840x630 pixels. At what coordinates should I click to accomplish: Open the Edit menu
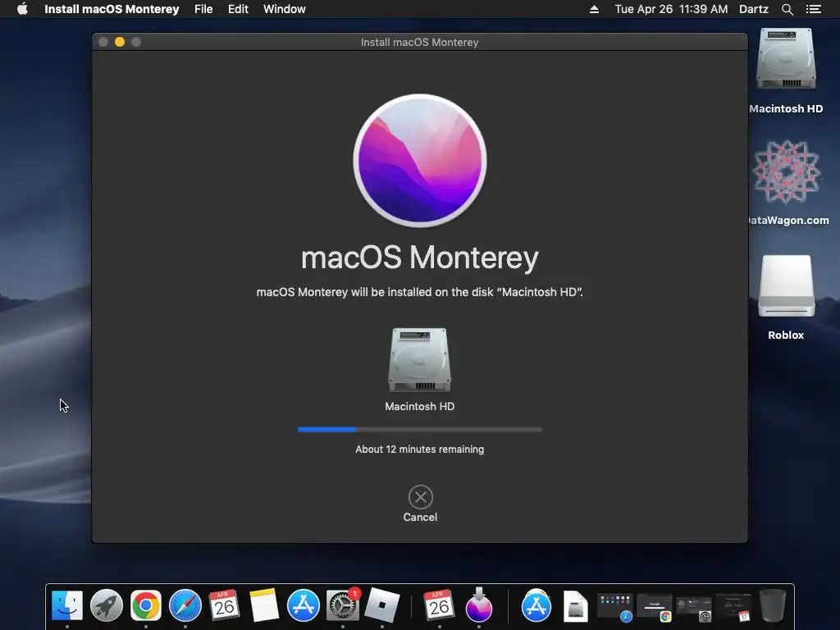click(238, 9)
